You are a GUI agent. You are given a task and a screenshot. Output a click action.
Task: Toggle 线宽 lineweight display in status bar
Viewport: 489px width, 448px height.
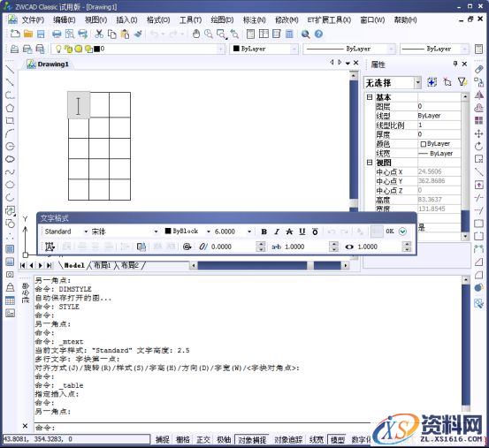(x=317, y=439)
